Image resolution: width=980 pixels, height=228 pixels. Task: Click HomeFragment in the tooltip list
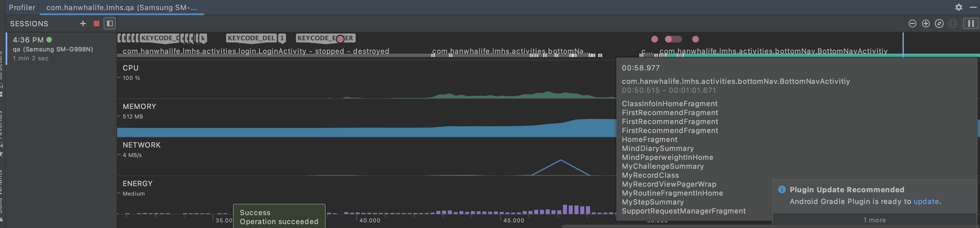[650, 139]
